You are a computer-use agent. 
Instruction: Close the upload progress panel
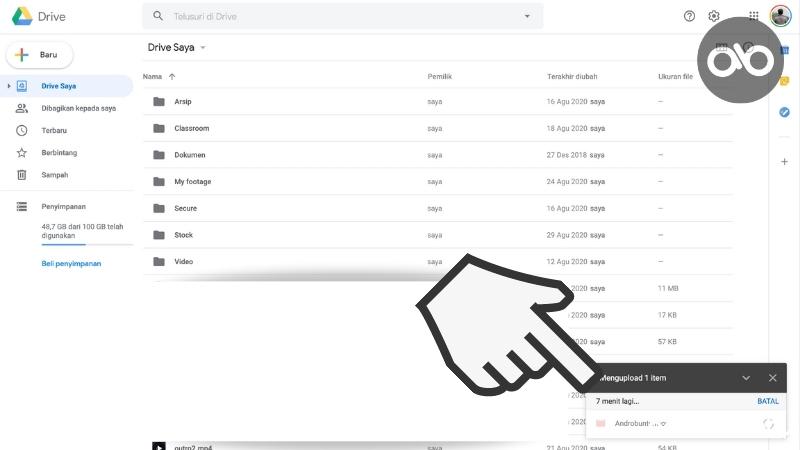pos(772,378)
